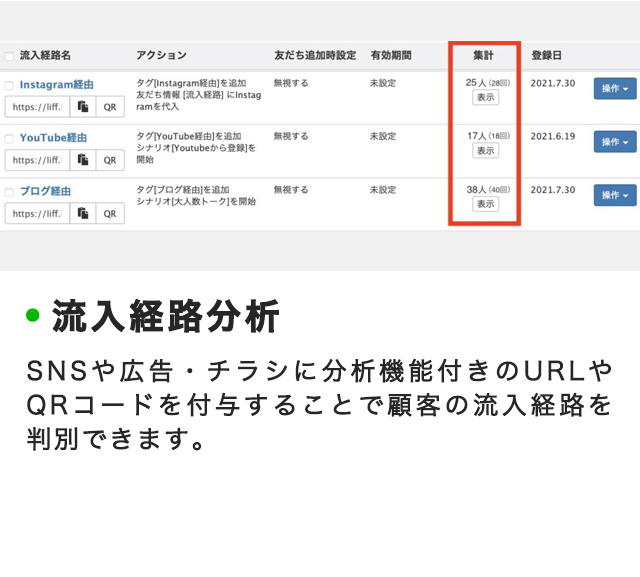The width and height of the screenshot is (640, 577).
Task: Click action text タグ[ブログ経由]を追加
Action: click(182, 190)
